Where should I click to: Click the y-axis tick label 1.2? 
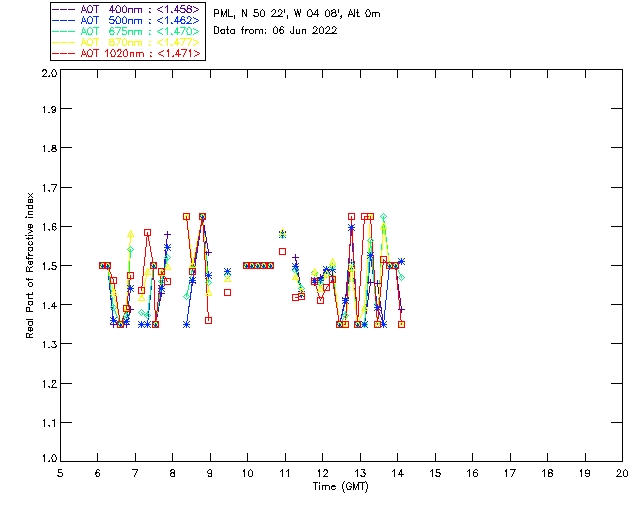49,384
